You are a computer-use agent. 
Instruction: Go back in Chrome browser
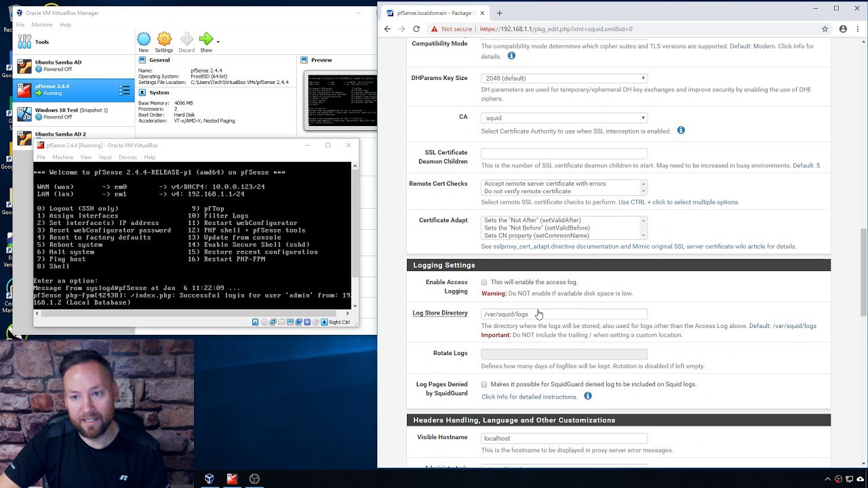(x=387, y=29)
